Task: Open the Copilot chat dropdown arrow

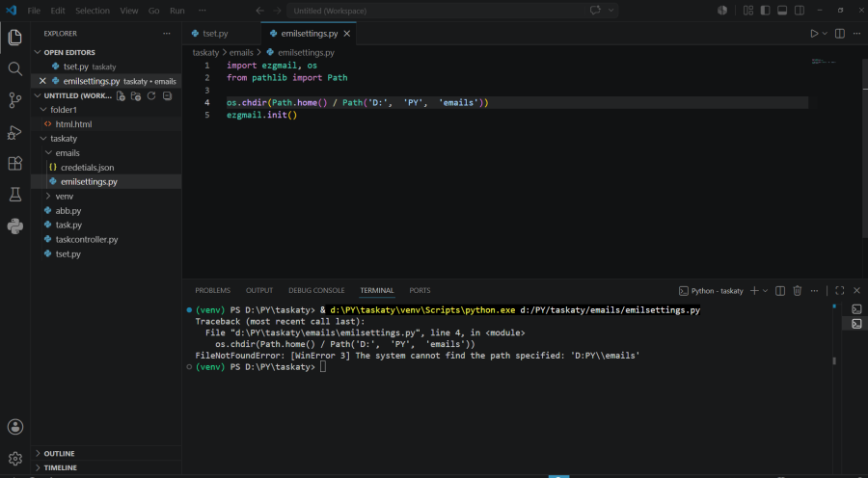Action: pos(611,11)
